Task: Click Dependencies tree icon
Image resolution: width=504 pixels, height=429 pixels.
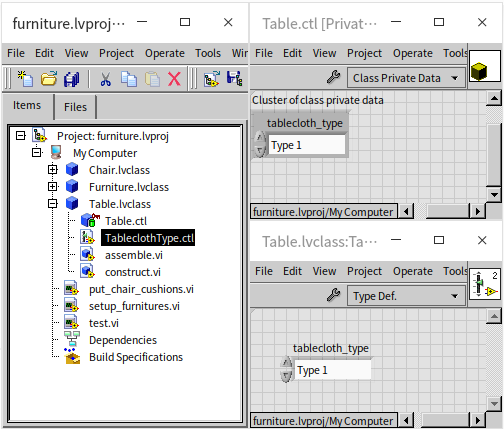Action: (72, 339)
